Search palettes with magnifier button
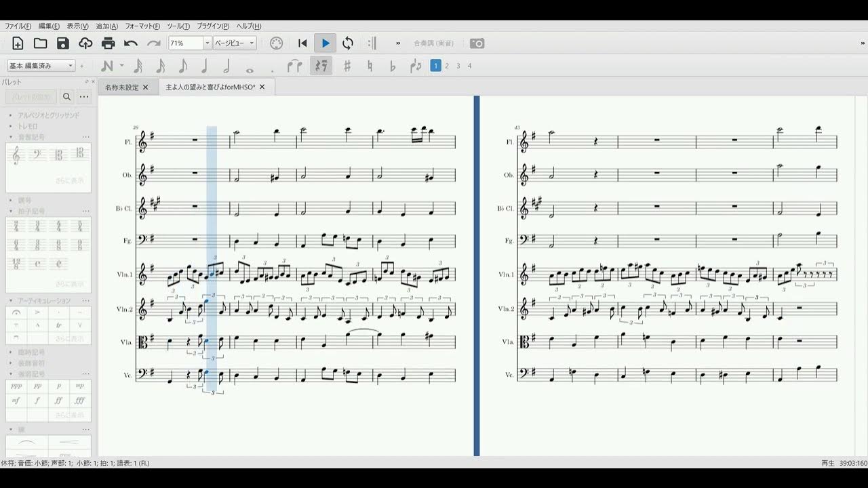 67,97
